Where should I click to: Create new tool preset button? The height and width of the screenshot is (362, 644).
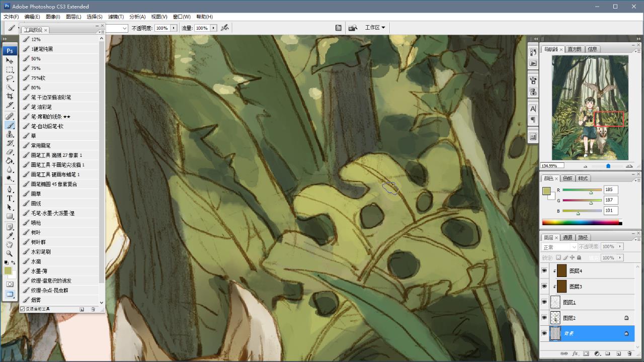(82, 309)
